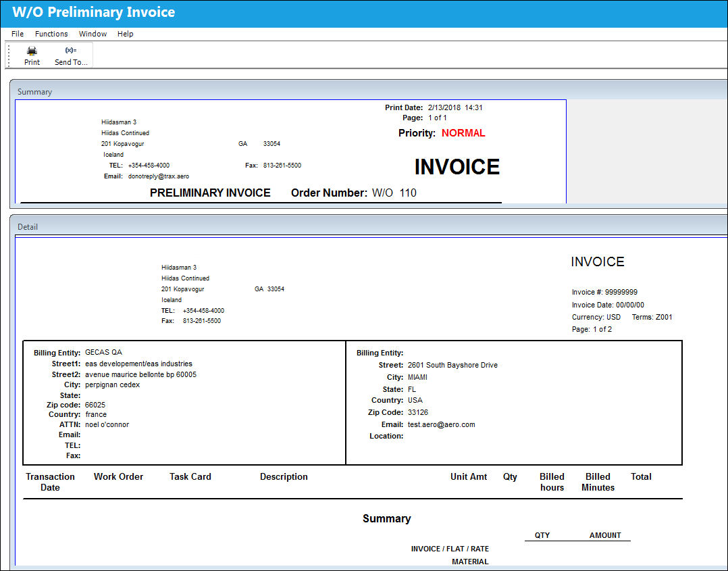728x571 pixels.
Task: Click city MIAMI value
Action: [417, 377]
